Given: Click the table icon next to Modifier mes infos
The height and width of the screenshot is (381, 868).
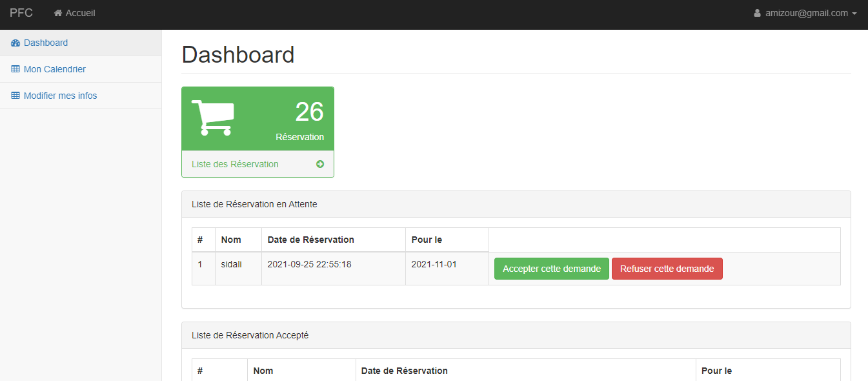Looking at the screenshot, I should (x=15, y=96).
